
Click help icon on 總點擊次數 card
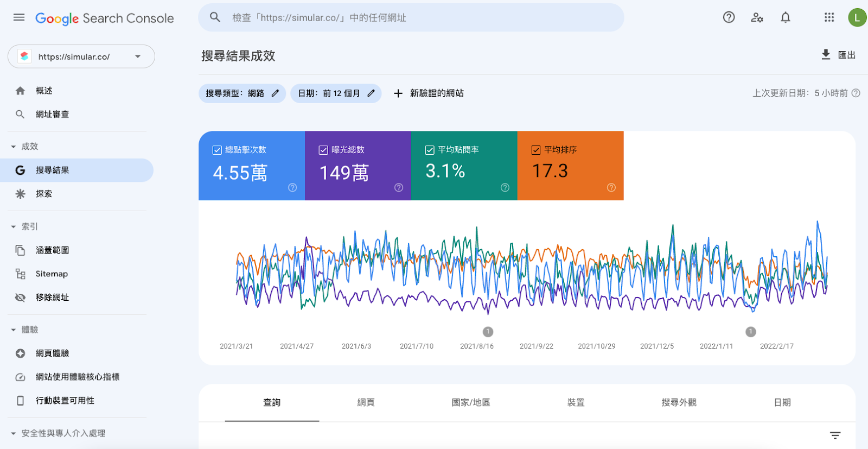click(x=292, y=187)
